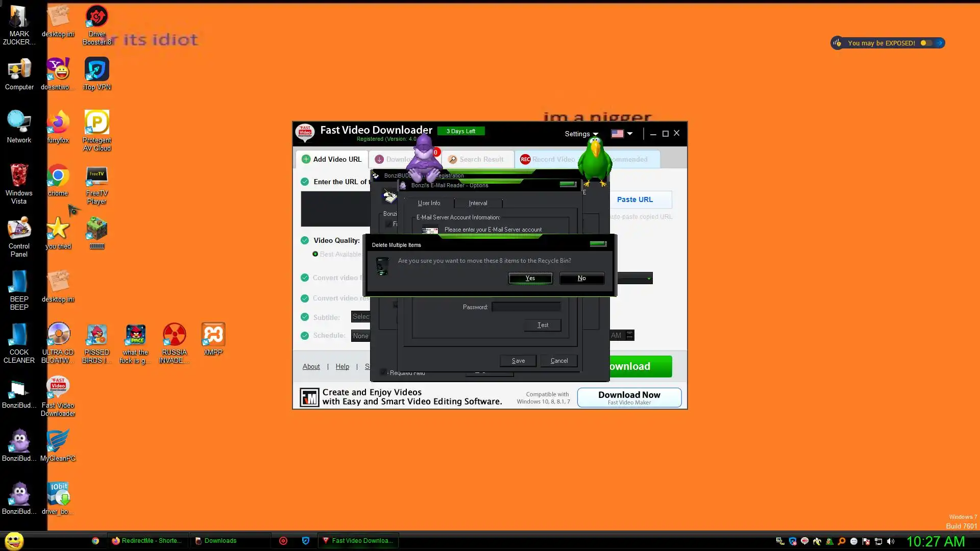Confirm deletion by clicking Yes
980x551 pixels.
(x=530, y=278)
